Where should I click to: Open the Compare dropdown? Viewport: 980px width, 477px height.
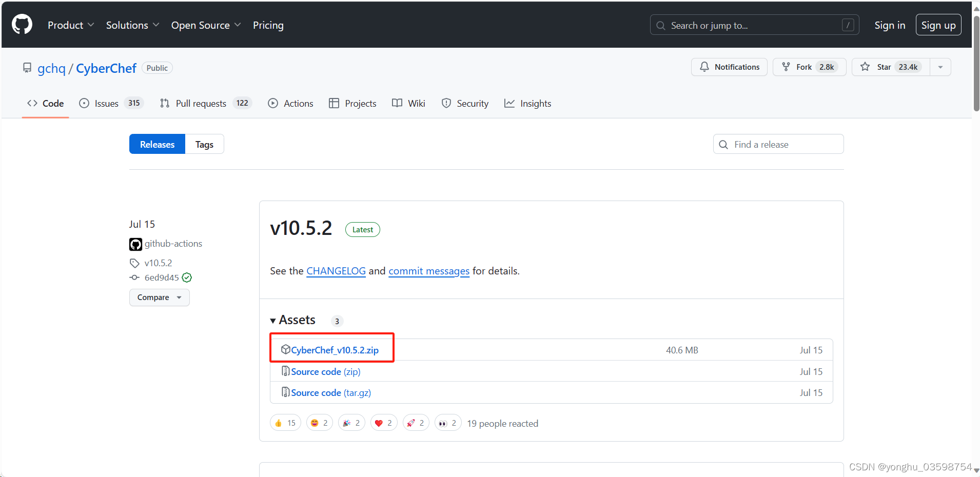click(160, 297)
